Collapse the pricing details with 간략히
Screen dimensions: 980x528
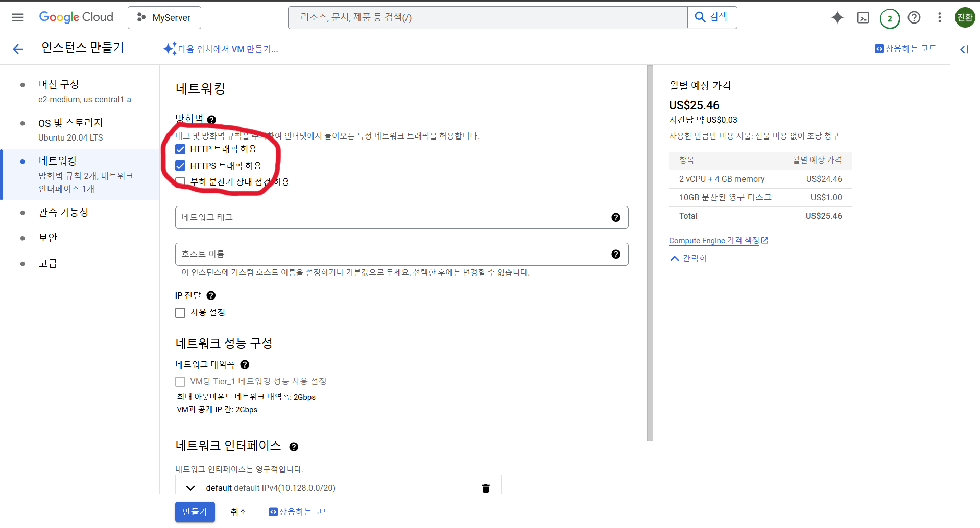click(688, 258)
